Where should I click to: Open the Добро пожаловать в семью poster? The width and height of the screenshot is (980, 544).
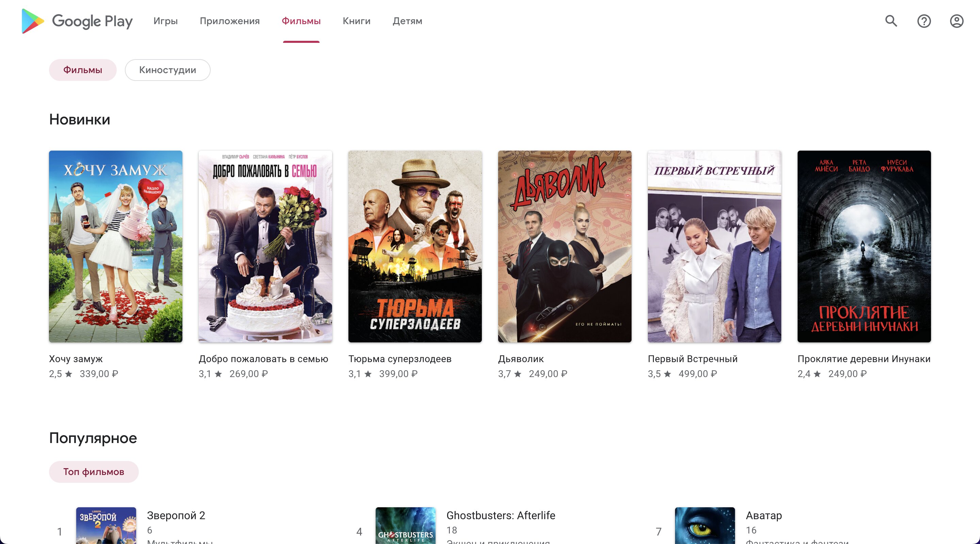(265, 247)
